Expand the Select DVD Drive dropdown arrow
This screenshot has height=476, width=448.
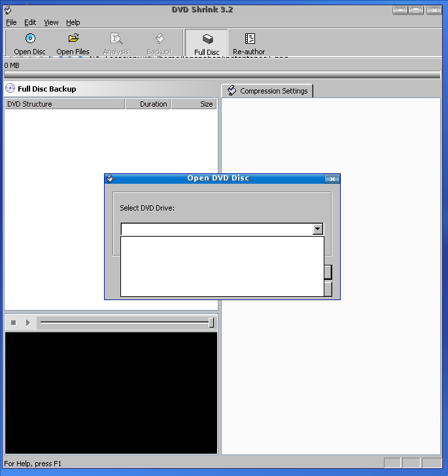pos(317,229)
